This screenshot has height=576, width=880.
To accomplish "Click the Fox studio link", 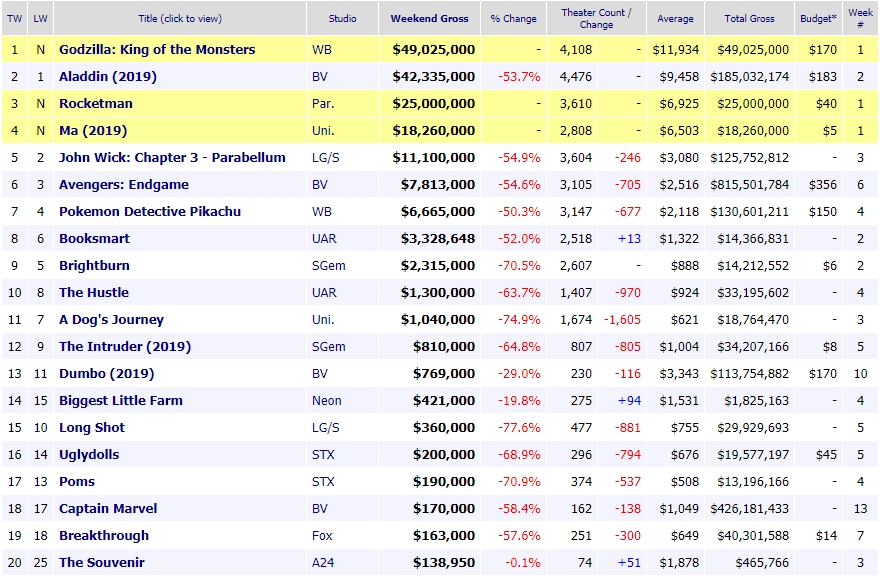I will pos(322,534).
